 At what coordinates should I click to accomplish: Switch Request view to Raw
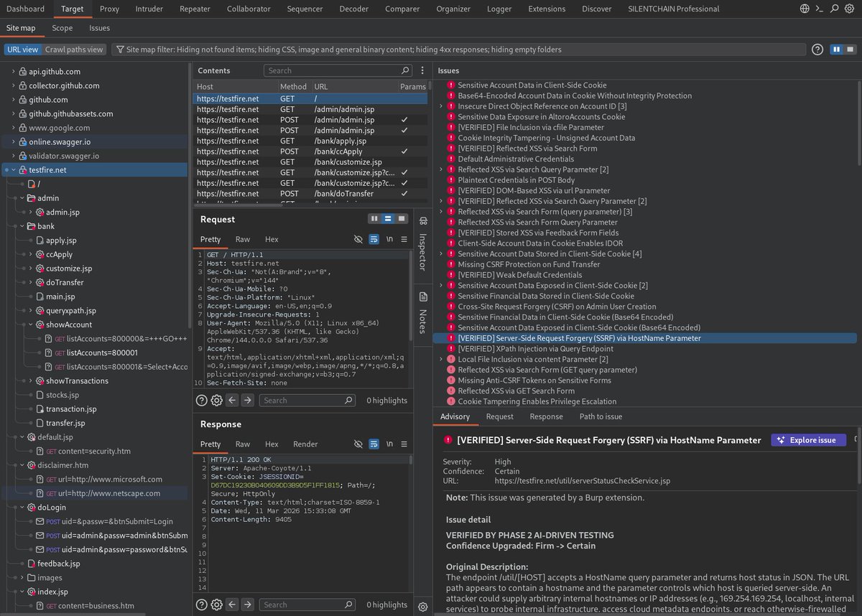tap(243, 239)
